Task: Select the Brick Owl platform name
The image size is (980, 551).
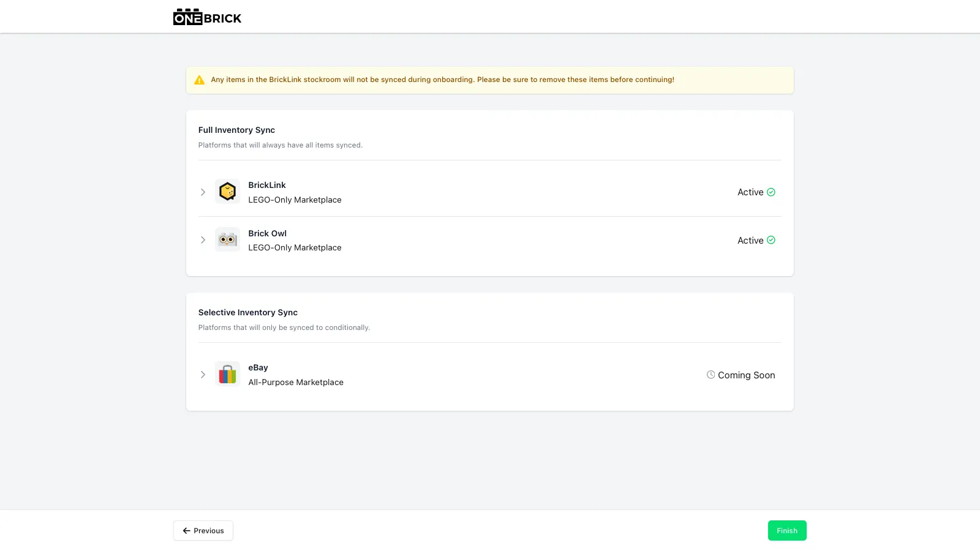Action: tap(268, 233)
